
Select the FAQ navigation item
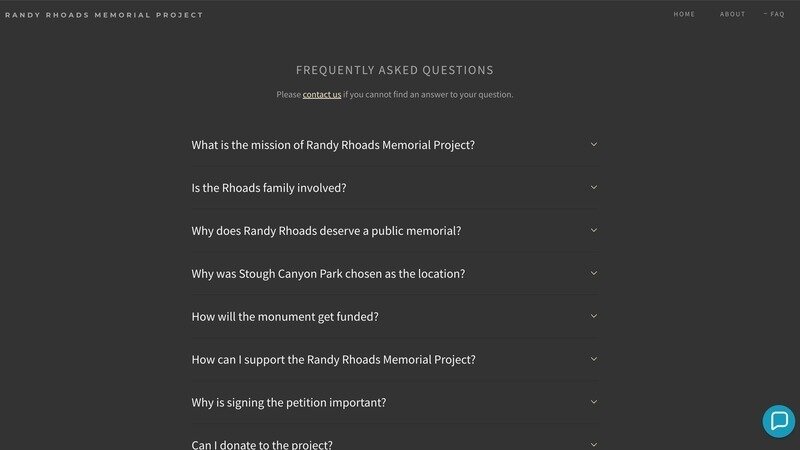pyautogui.click(x=777, y=14)
